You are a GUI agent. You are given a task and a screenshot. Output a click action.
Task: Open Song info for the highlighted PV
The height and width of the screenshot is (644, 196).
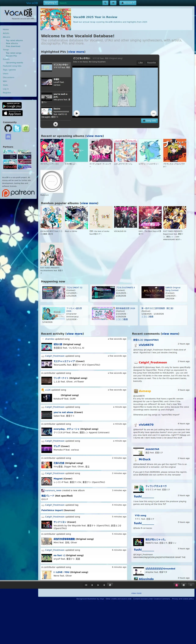[150, 121]
